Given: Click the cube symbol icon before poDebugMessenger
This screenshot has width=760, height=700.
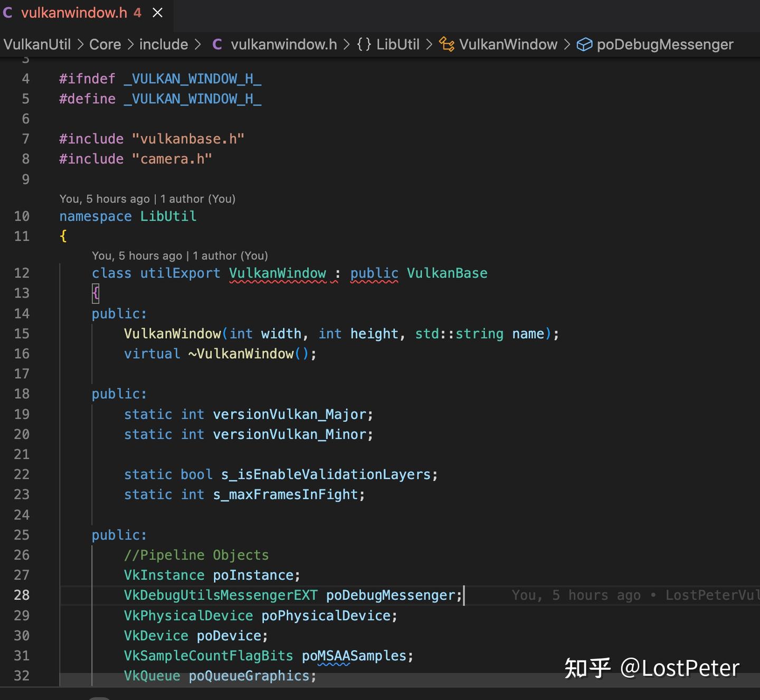Looking at the screenshot, I should tap(584, 44).
